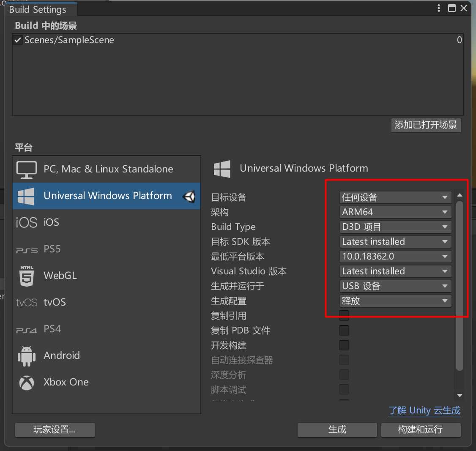Image resolution: width=476 pixels, height=451 pixels.
Task: Maximize the Build Settings window
Action: (452, 8)
